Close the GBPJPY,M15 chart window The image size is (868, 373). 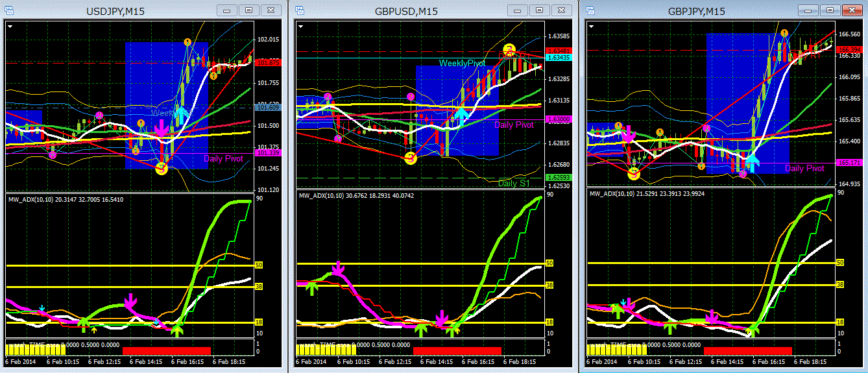click(x=852, y=10)
